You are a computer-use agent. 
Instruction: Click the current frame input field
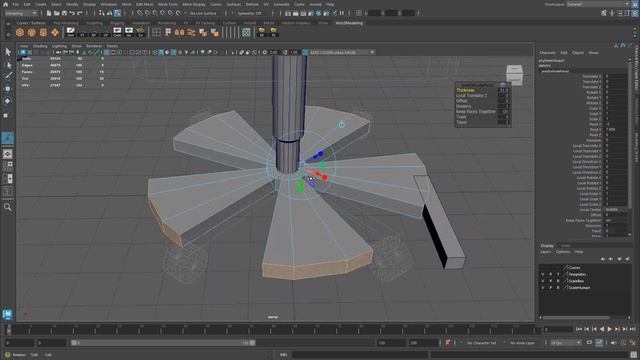pyautogui.click(x=558, y=329)
